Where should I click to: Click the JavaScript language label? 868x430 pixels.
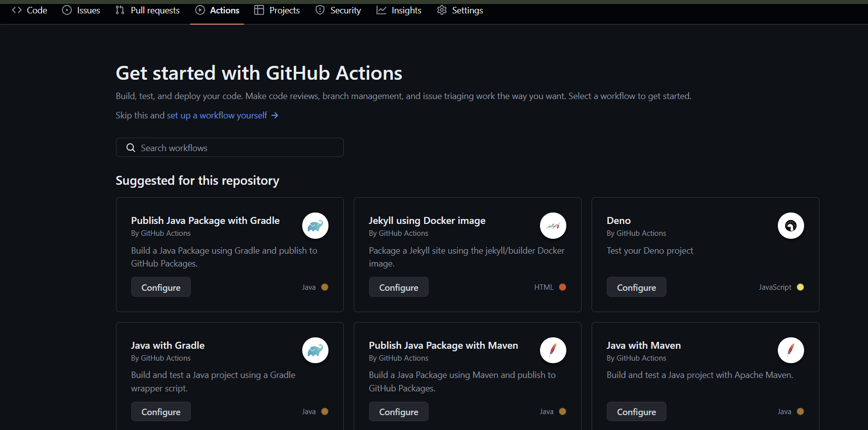coord(775,287)
